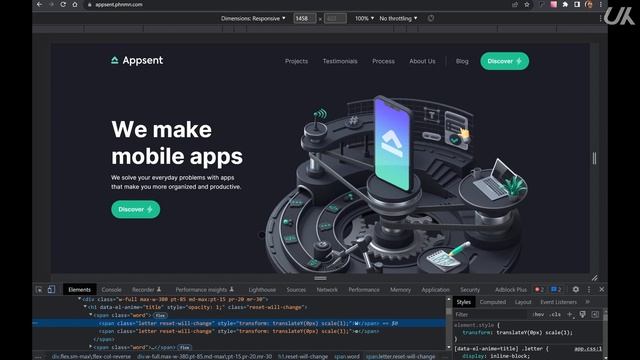Screen dimensions: 640x360
Task: Close the DevTools panel
Action: (x=602, y=289)
